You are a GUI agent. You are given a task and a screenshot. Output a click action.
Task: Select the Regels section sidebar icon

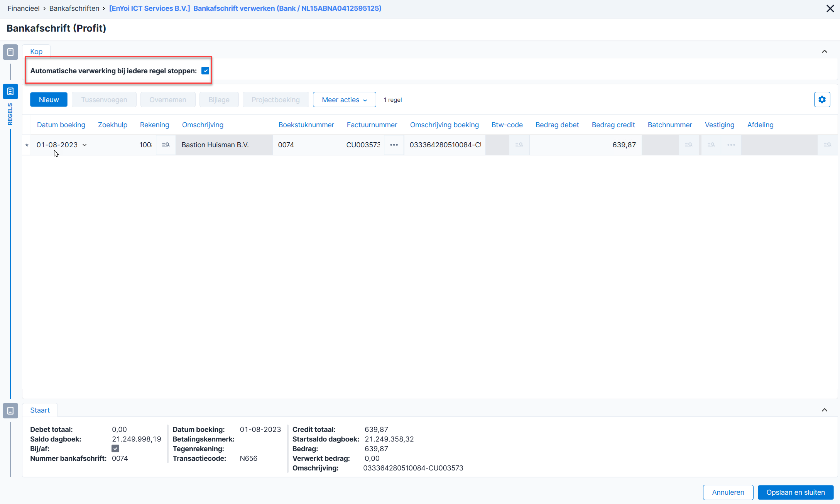[10, 91]
